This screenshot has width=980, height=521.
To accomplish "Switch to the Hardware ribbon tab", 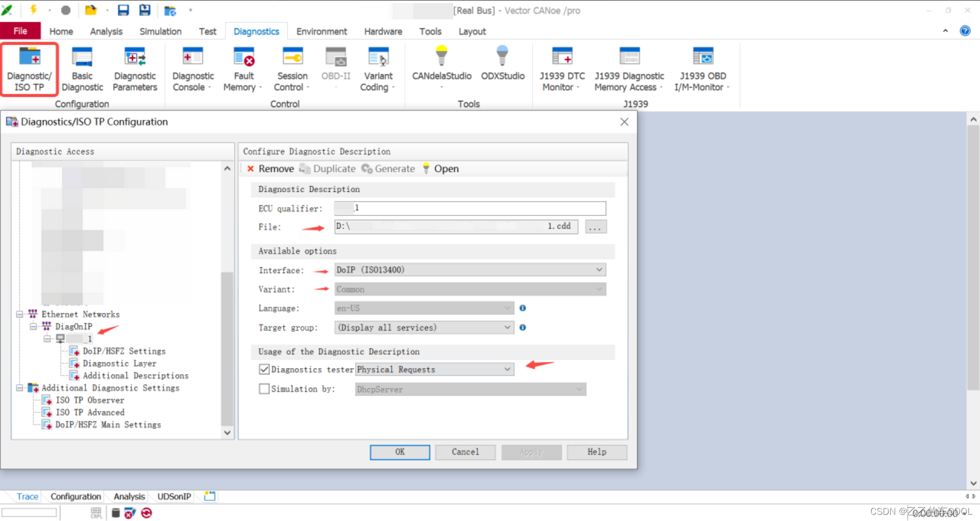I will click(383, 31).
